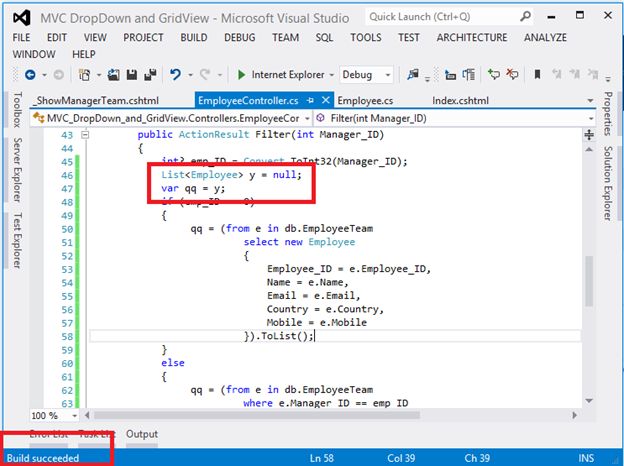Screen dimensions: 624x466
Task: Comment out the selected lines
Action: (494, 75)
